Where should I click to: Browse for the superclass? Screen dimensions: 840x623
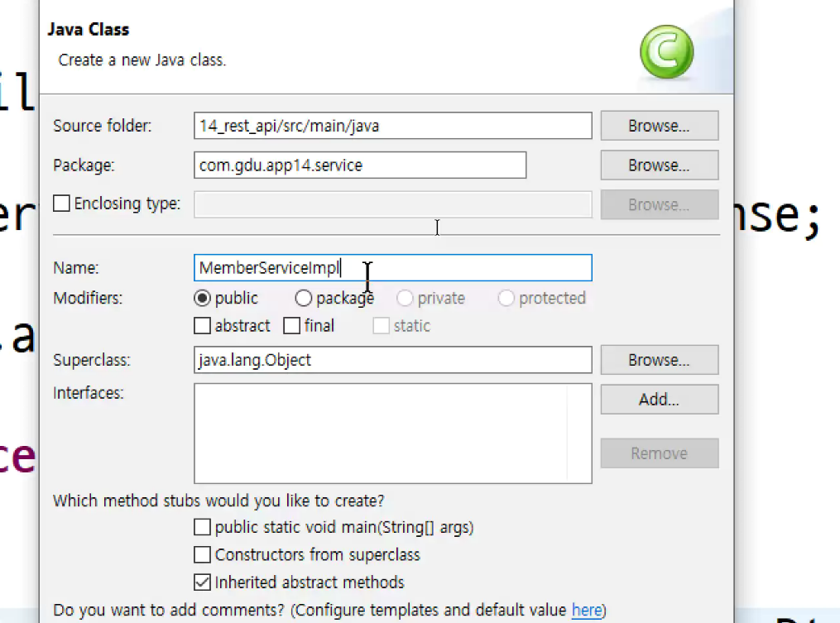pyautogui.click(x=660, y=360)
